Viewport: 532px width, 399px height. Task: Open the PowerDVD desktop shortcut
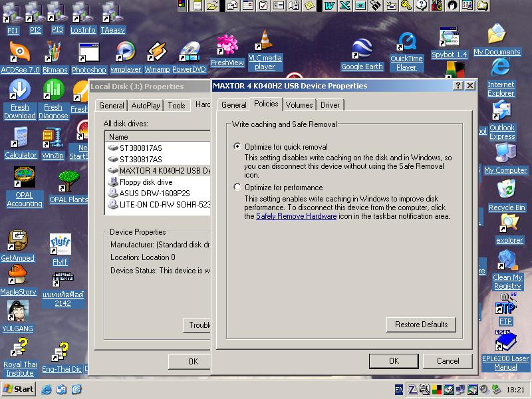click(190, 53)
